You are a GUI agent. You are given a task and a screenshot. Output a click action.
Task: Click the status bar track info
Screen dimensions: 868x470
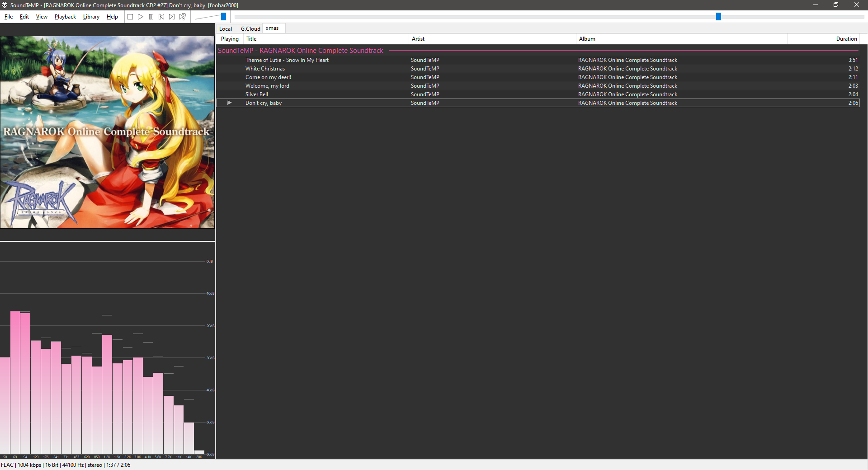(66, 465)
